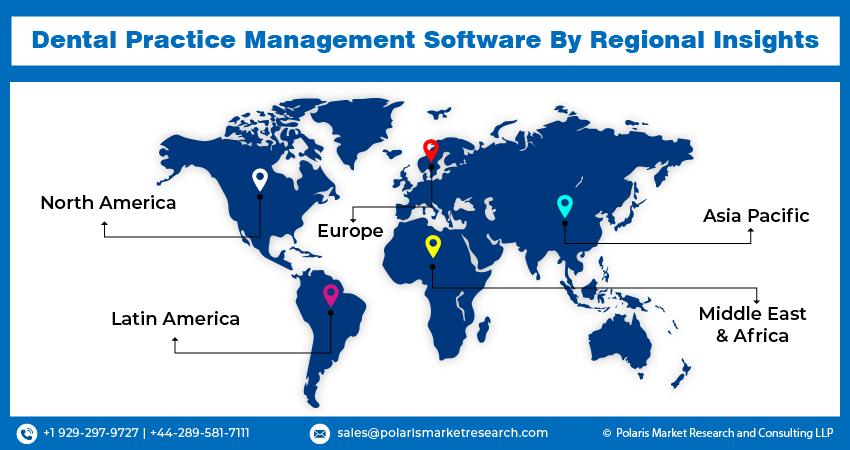Click the white North America map pin
The width and height of the screenshot is (850, 450).
260,178
